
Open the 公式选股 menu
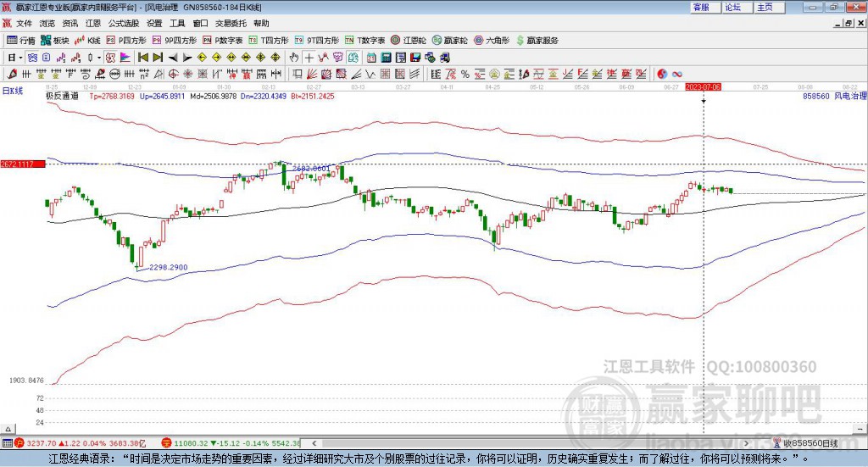click(x=124, y=23)
